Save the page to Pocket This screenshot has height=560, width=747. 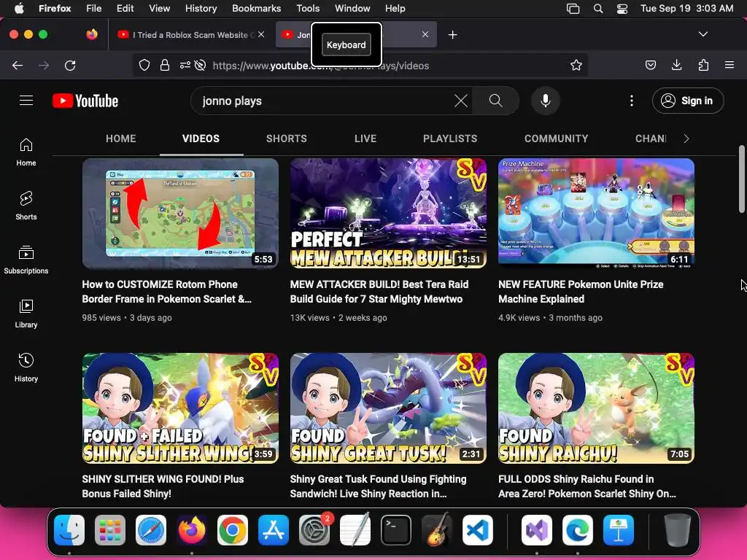(x=650, y=65)
